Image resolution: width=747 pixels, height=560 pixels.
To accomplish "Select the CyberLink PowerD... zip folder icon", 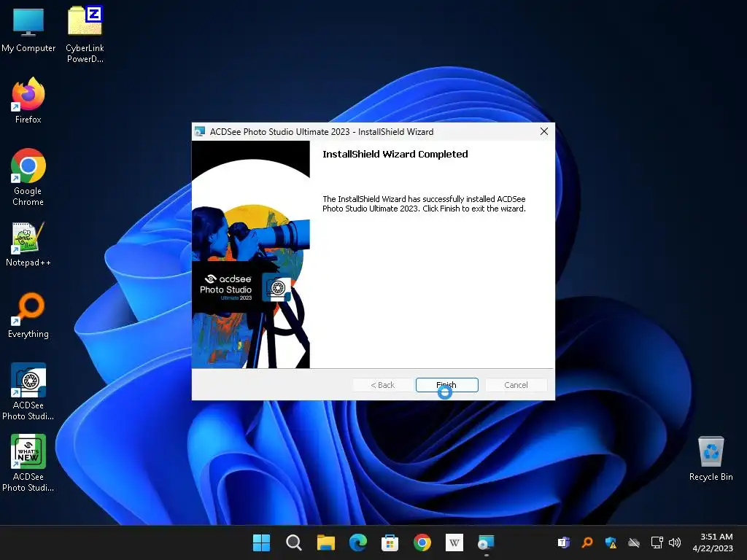I will click(x=85, y=34).
